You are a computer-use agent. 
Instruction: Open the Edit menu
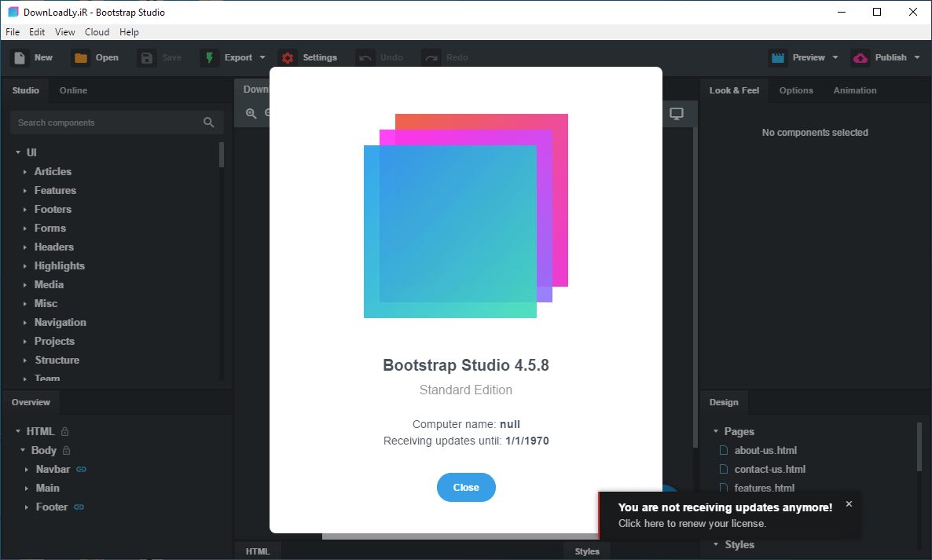click(x=37, y=32)
